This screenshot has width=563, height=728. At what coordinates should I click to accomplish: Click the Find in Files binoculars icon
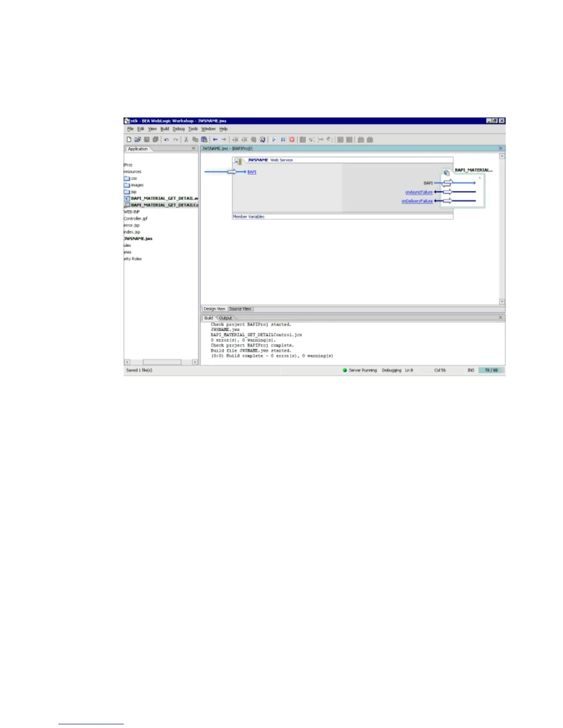pos(262,139)
